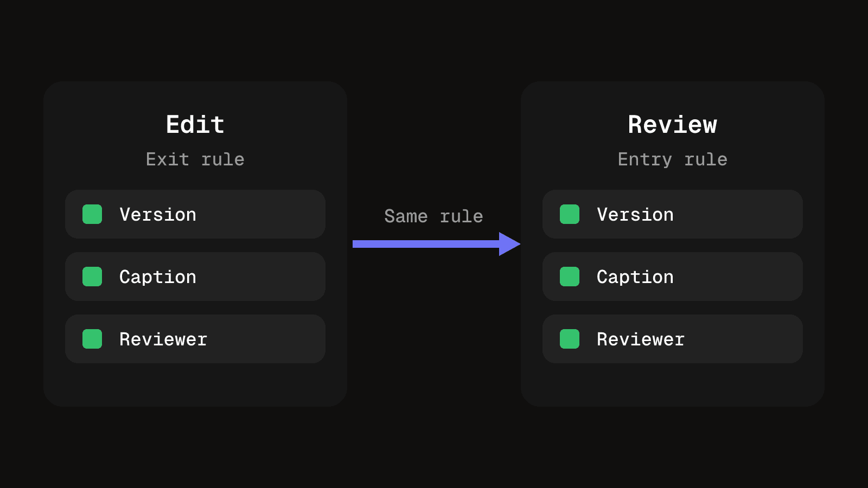This screenshot has width=868, height=488.
Task: Click the 'Same rule' label
Action: point(434,216)
